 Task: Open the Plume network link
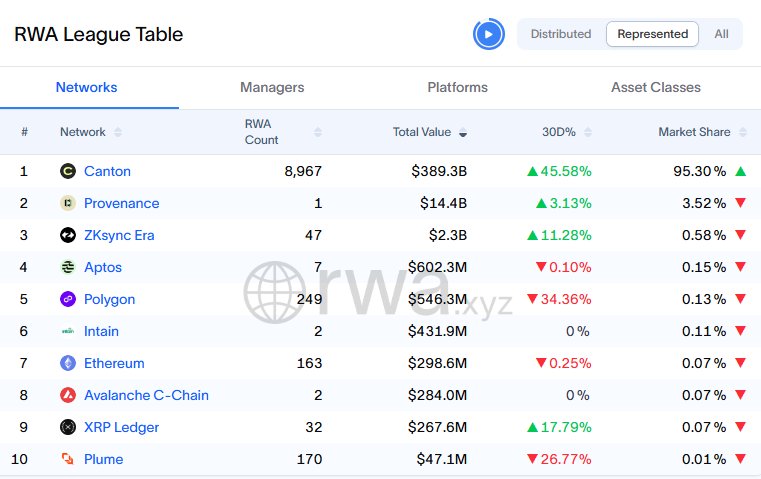(x=104, y=459)
